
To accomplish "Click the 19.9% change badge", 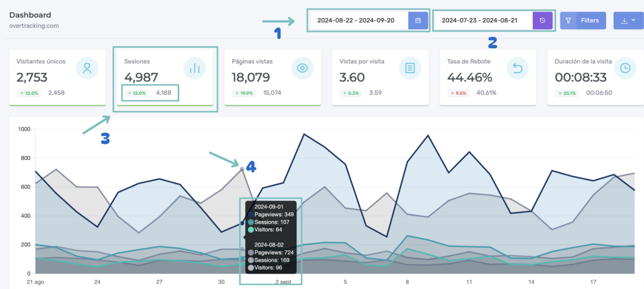I will click(244, 93).
